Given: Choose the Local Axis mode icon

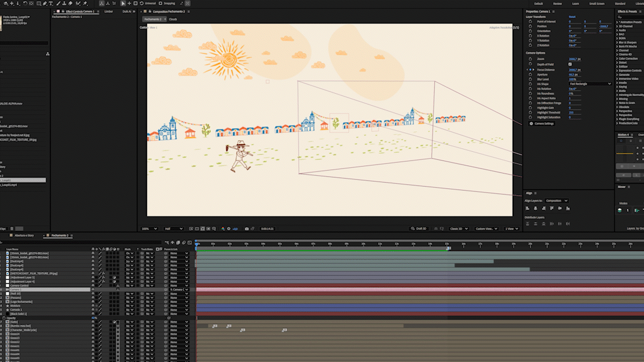Looking at the screenshot, I should point(102,3).
